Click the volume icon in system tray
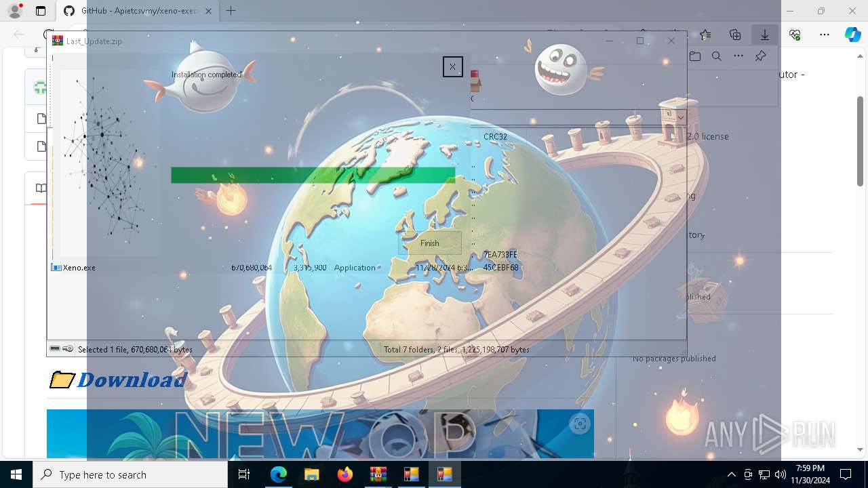868x488 pixels. (781, 474)
